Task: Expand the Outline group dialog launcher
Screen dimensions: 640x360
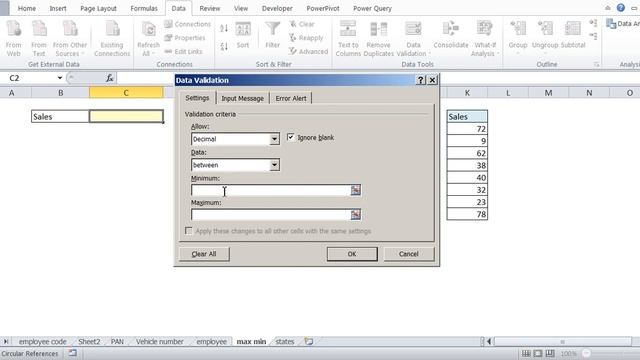Action: (596, 64)
